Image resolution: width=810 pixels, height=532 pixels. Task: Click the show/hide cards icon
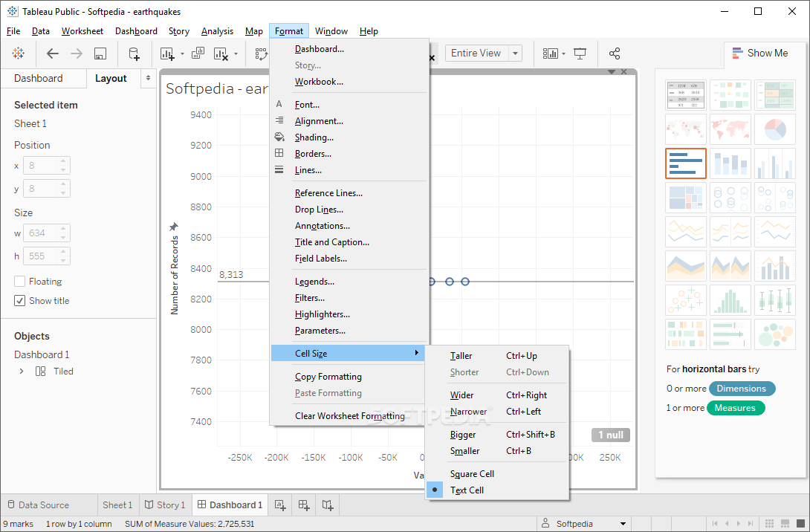551,53
